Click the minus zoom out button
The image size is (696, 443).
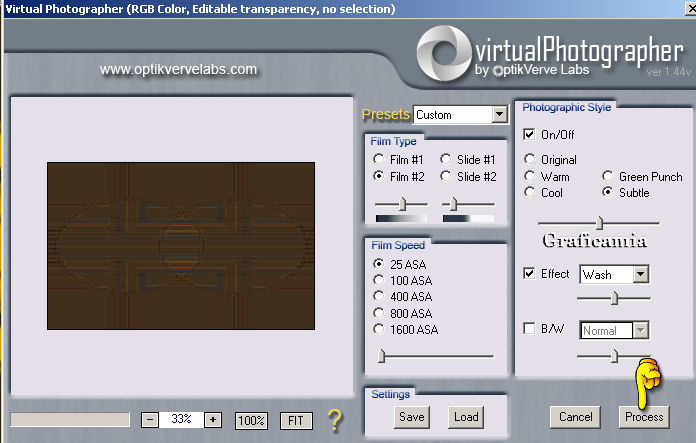click(x=150, y=420)
